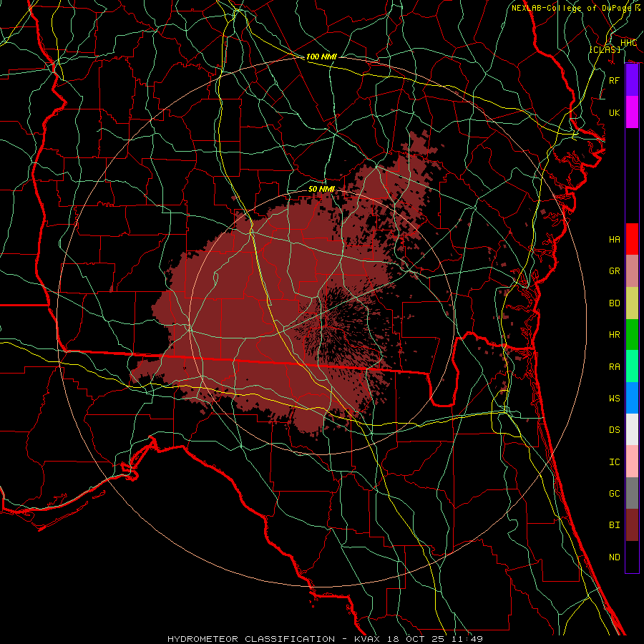Click the BD legend label
The width and height of the screenshot is (644, 644).
pos(615,303)
